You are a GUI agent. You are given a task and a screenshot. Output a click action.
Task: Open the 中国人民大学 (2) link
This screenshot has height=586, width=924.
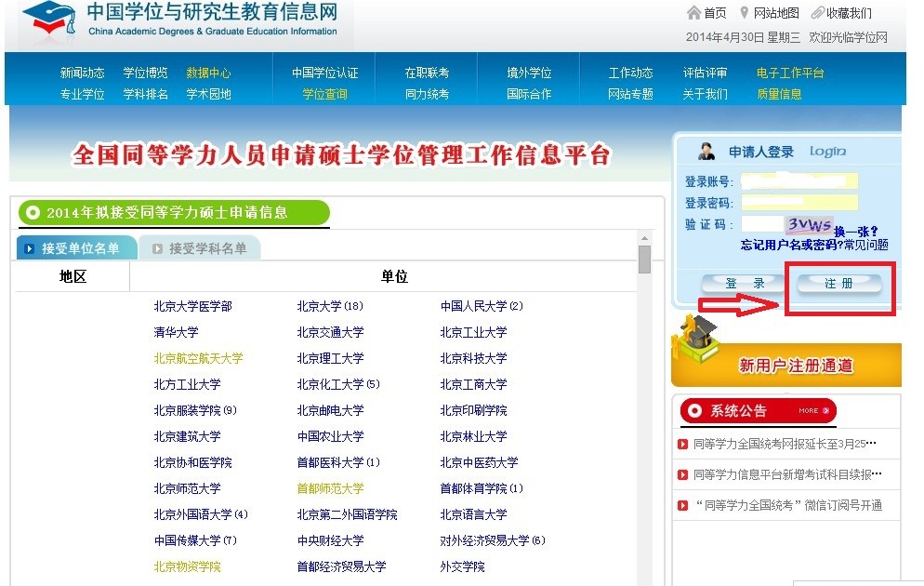pos(482,306)
